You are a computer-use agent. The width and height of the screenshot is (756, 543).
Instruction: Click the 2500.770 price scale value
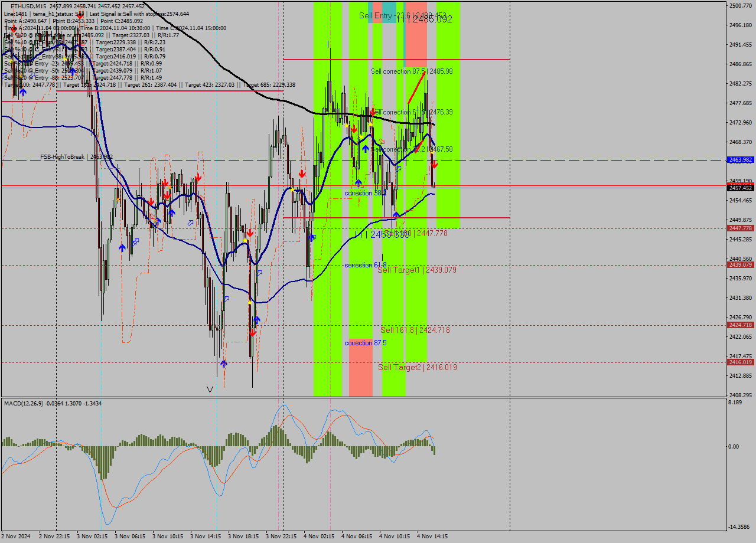point(741,6)
